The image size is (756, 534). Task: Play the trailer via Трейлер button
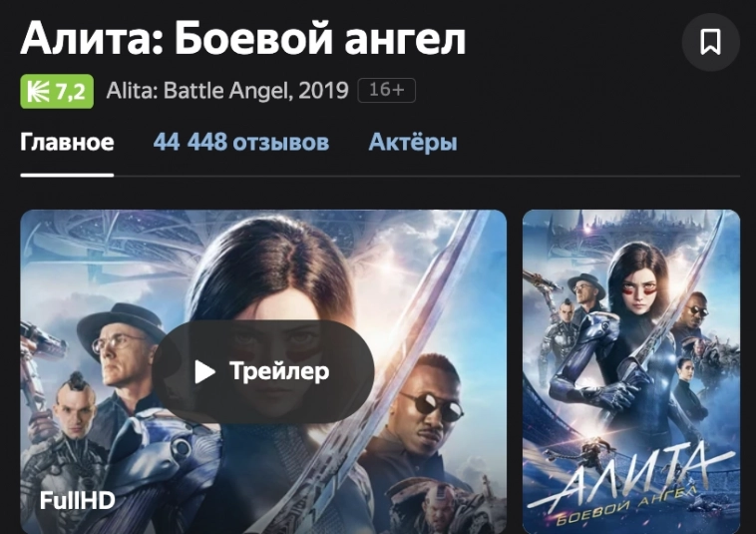[263, 371]
